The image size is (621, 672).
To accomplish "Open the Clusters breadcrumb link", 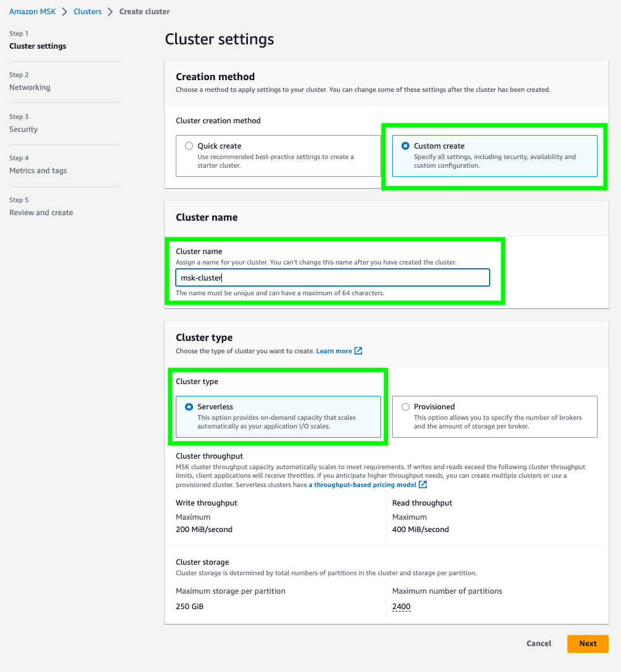I will (x=88, y=12).
